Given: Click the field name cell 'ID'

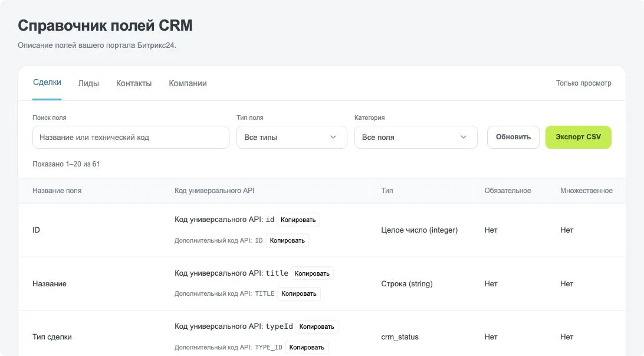Looking at the screenshot, I should (x=36, y=230).
